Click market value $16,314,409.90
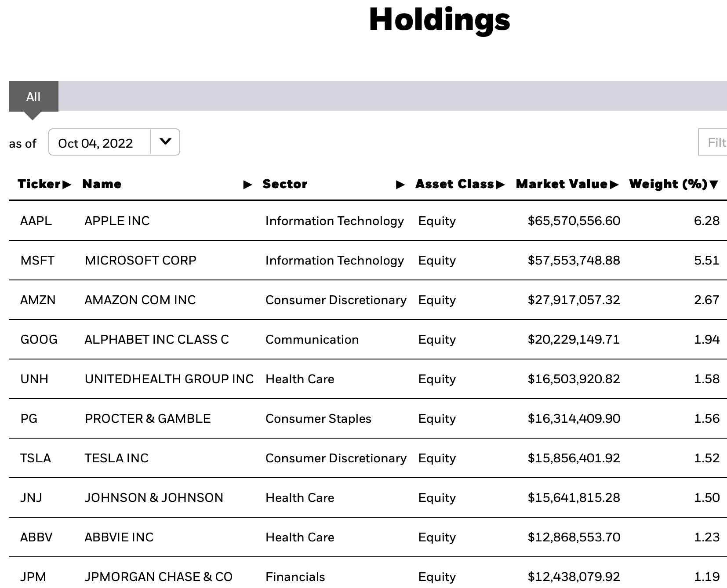 [x=574, y=418]
